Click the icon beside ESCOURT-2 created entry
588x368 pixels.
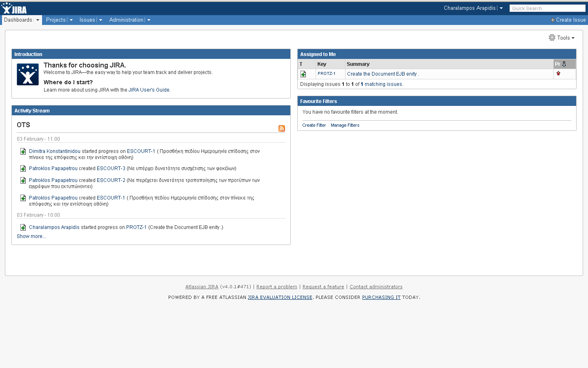pos(23,180)
